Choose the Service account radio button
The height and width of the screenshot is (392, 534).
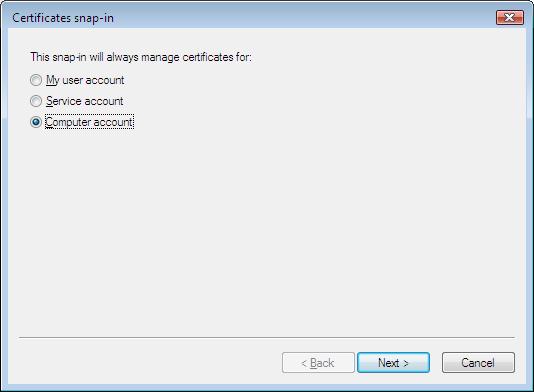coord(36,101)
